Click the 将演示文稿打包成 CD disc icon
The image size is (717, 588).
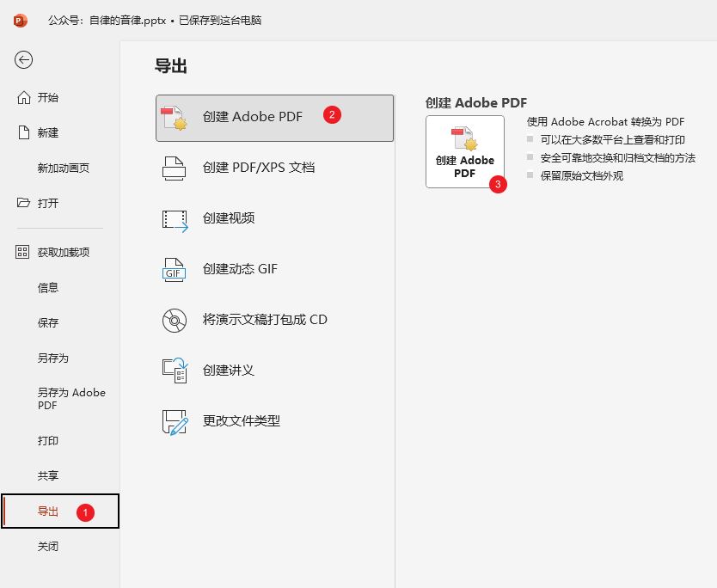(175, 321)
